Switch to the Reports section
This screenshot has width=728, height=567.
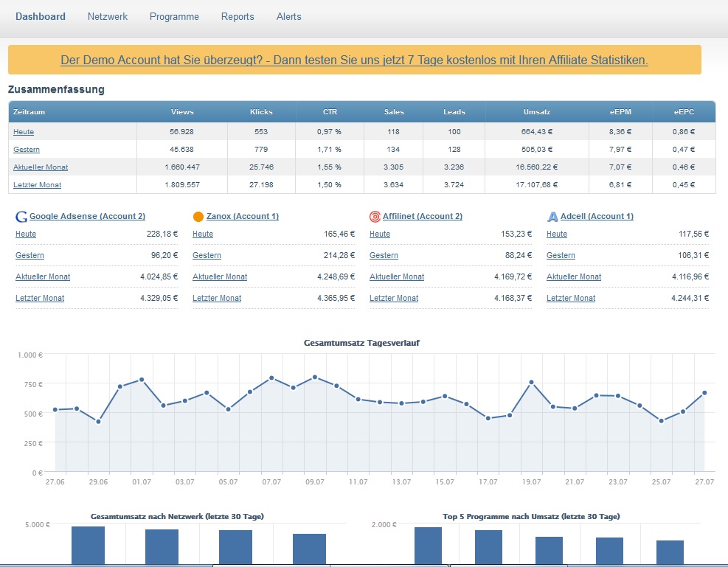pyautogui.click(x=238, y=16)
